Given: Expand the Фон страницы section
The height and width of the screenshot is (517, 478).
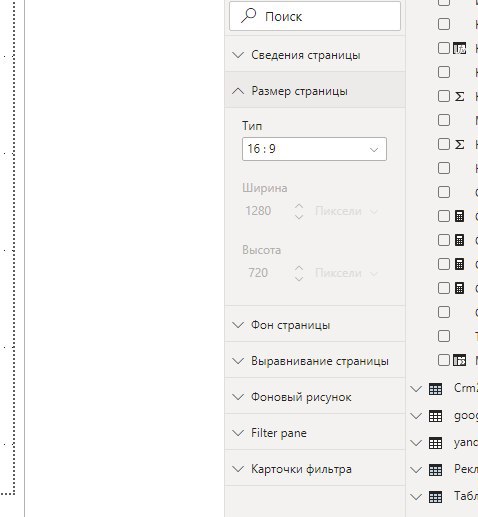Looking at the screenshot, I should pos(315,325).
